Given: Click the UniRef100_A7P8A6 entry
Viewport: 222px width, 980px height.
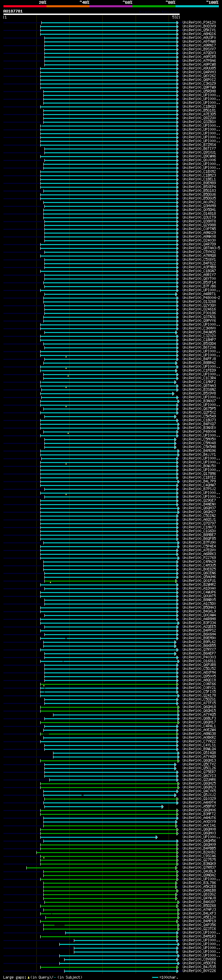Looking at the screenshot, I should (x=199, y=60).
